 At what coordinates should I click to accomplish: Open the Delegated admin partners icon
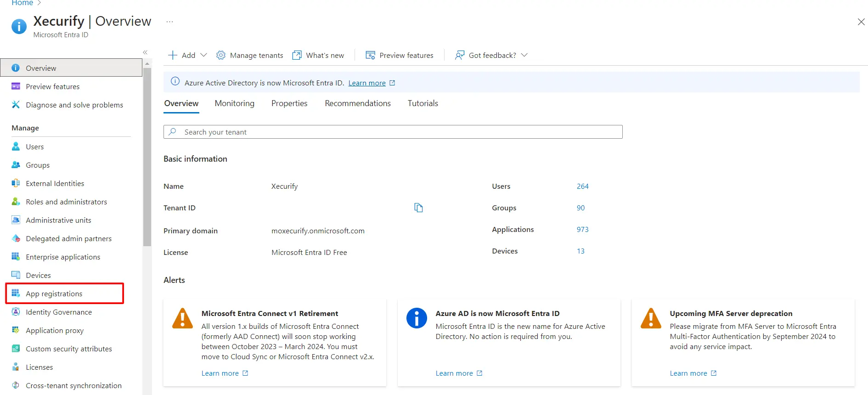click(16, 238)
